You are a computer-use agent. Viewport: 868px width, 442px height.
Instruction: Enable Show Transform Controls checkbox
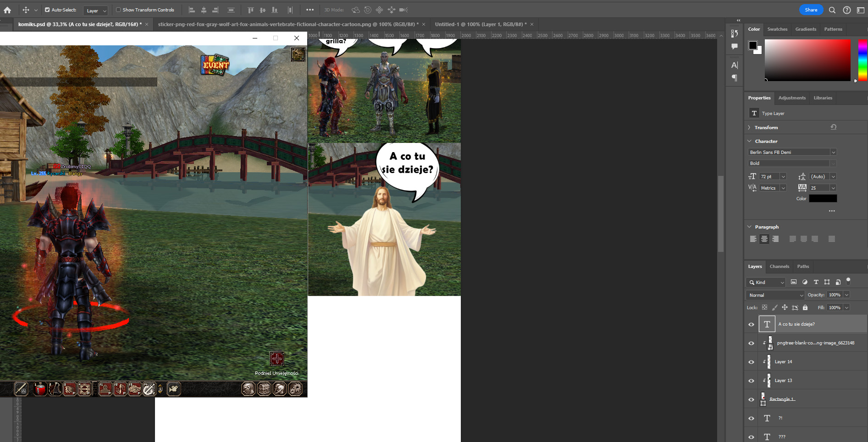118,10
